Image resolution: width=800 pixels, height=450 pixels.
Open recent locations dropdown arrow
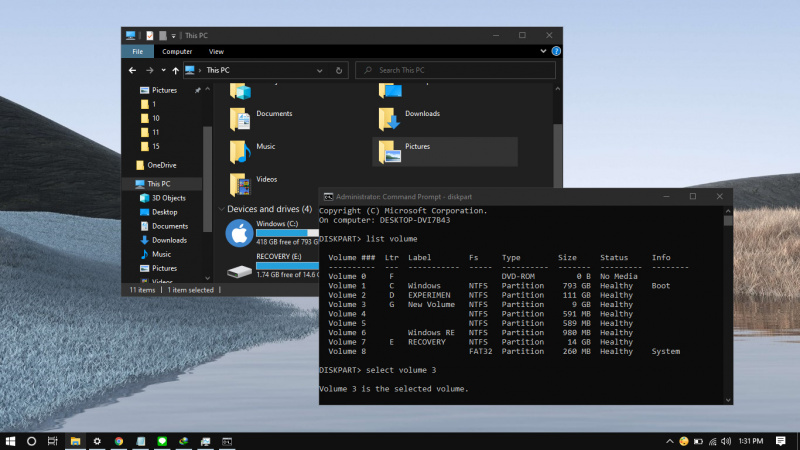tap(163, 70)
